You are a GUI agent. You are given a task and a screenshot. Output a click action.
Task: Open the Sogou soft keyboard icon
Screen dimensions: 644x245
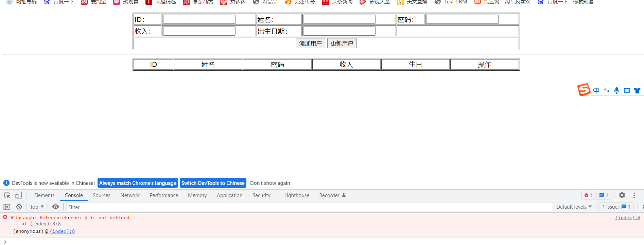[x=627, y=90]
